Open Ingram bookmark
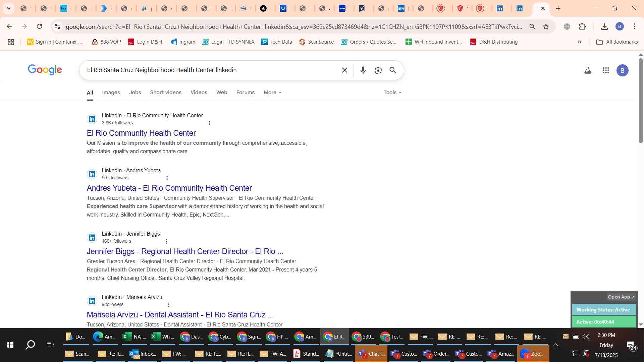This screenshot has height=362, width=644. coord(183,42)
